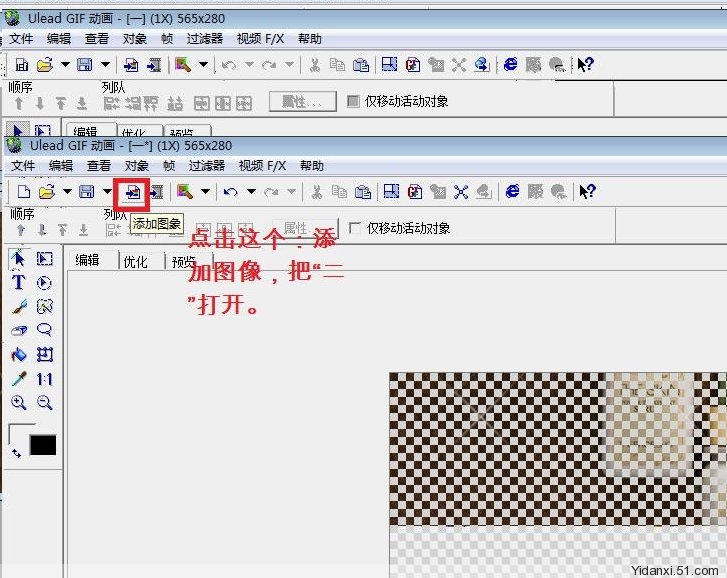Click Save icon in back window toolbar
The width and height of the screenshot is (727, 578).
tap(85, 64)
